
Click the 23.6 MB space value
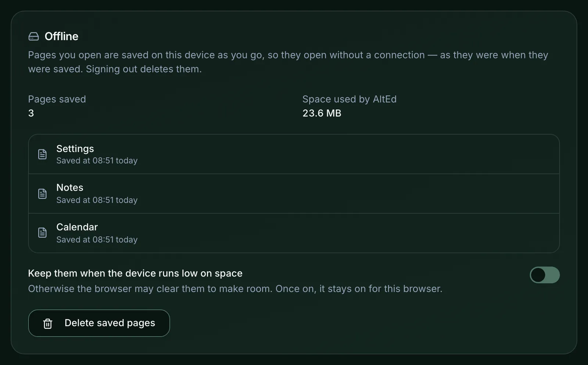(322, 113)
